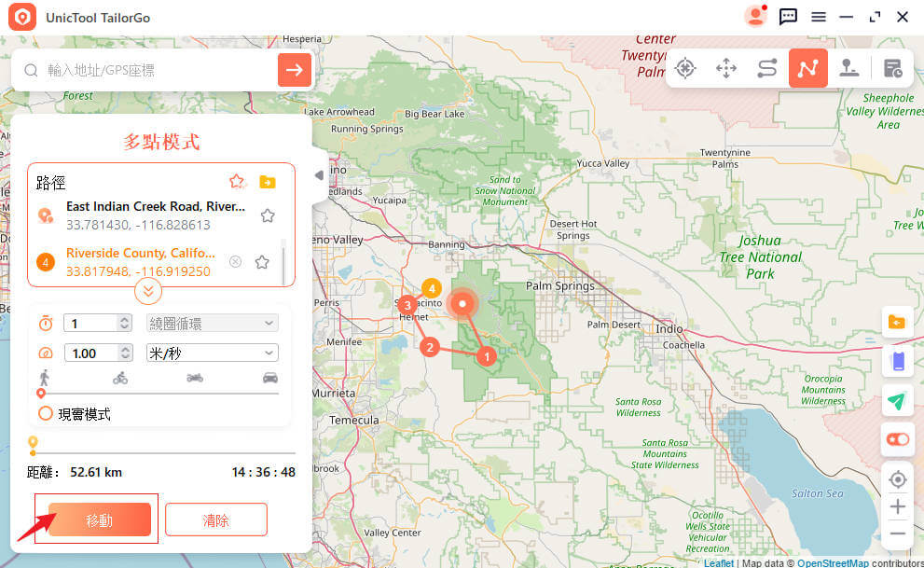Click waypoint marker 1 on the map
The width and height of the screenshot is (924, 568).
487,356
